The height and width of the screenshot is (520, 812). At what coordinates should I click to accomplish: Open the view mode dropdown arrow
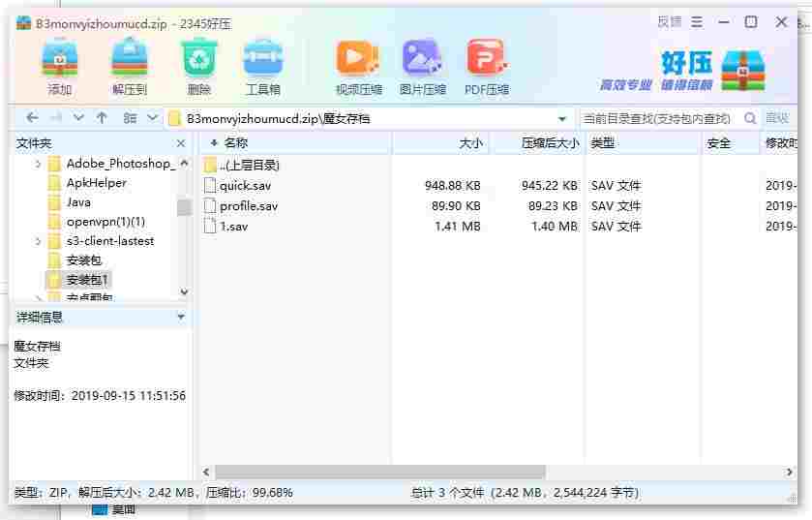click(x=152, y=118)
